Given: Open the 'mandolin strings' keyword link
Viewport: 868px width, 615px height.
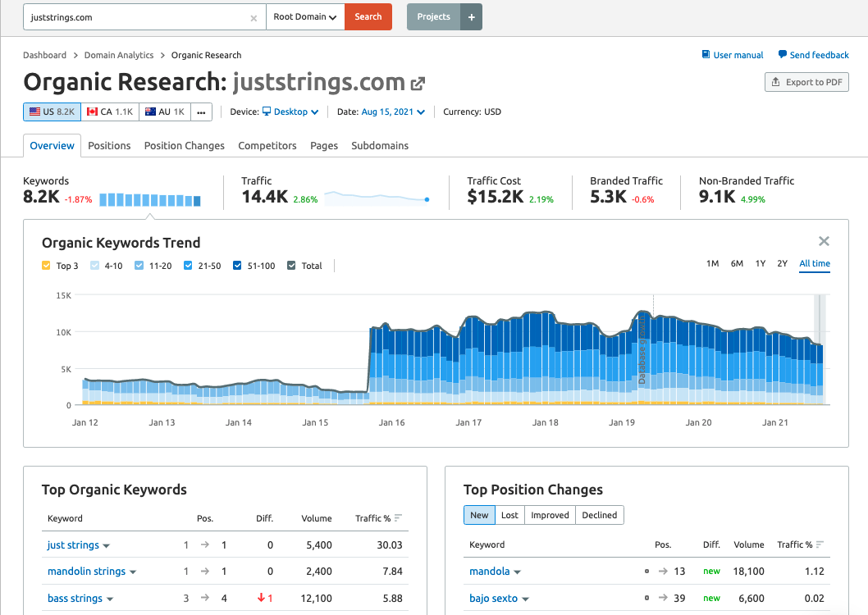Looking at the screenshot, I should tap(86, 572).
